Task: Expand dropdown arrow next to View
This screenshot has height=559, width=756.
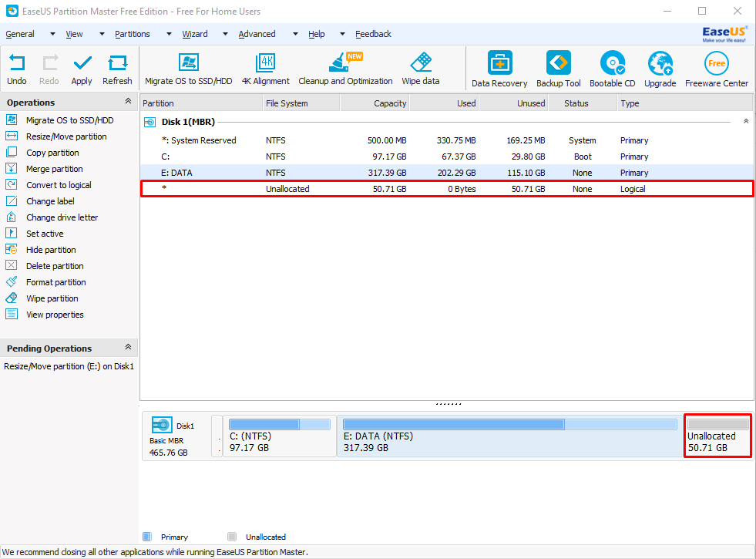Action: point(102,34)
